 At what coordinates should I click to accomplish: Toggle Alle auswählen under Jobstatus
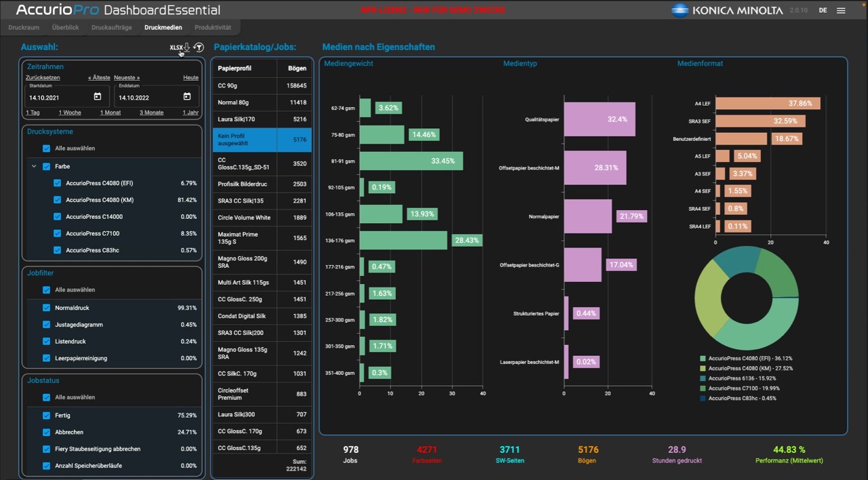46,397
